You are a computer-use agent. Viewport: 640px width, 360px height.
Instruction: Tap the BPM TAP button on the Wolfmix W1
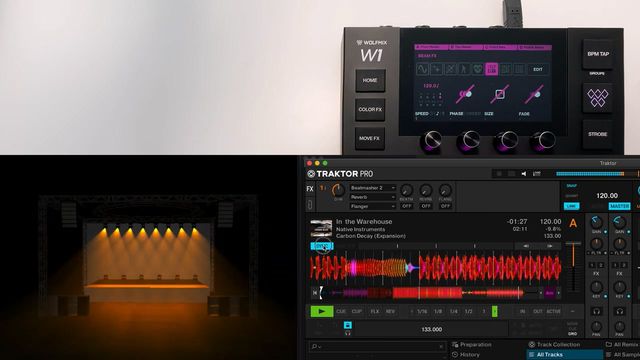pyautogui.click(x=598, y=54)
